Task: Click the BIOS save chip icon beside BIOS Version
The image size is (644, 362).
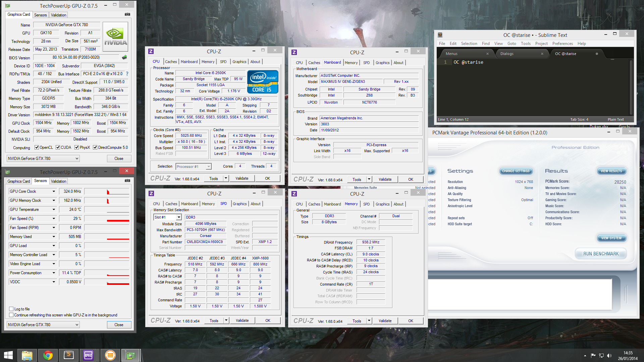Action: [124, 57]
